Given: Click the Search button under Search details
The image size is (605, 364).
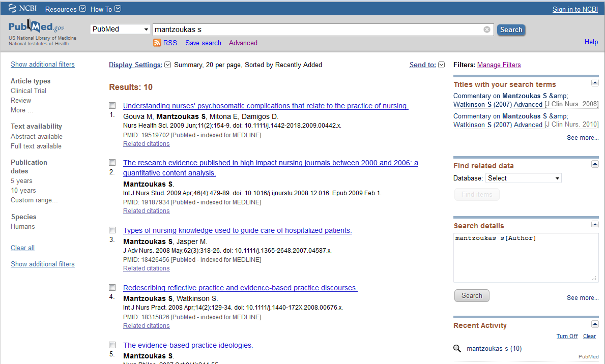Looking at the screenshot, I should (x=472, y=296).
